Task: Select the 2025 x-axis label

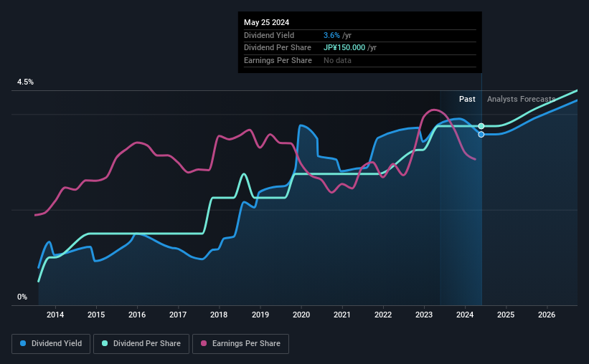Action: click(x=506, y=315)
